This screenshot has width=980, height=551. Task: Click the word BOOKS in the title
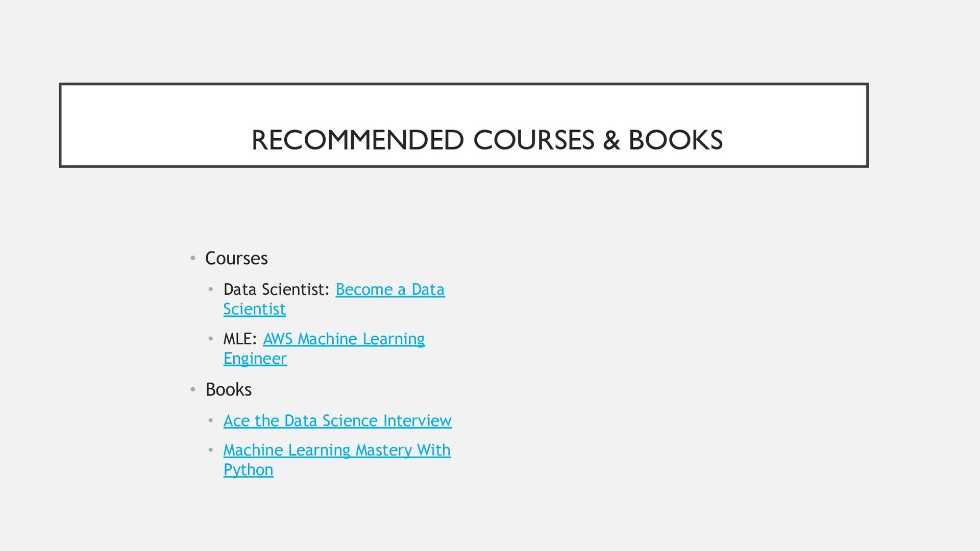(675, 140)
